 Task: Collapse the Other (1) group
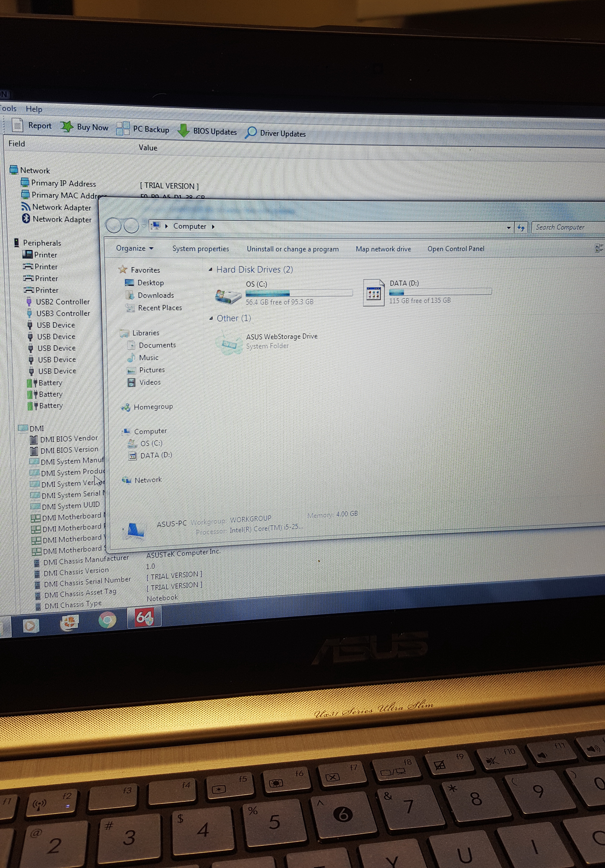tap(211, 318)
